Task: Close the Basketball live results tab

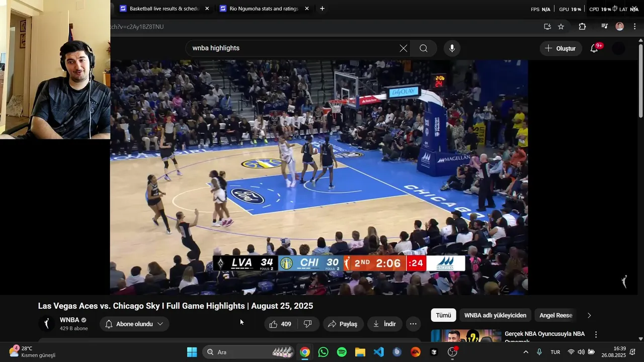Action: [x=207, y=9]
